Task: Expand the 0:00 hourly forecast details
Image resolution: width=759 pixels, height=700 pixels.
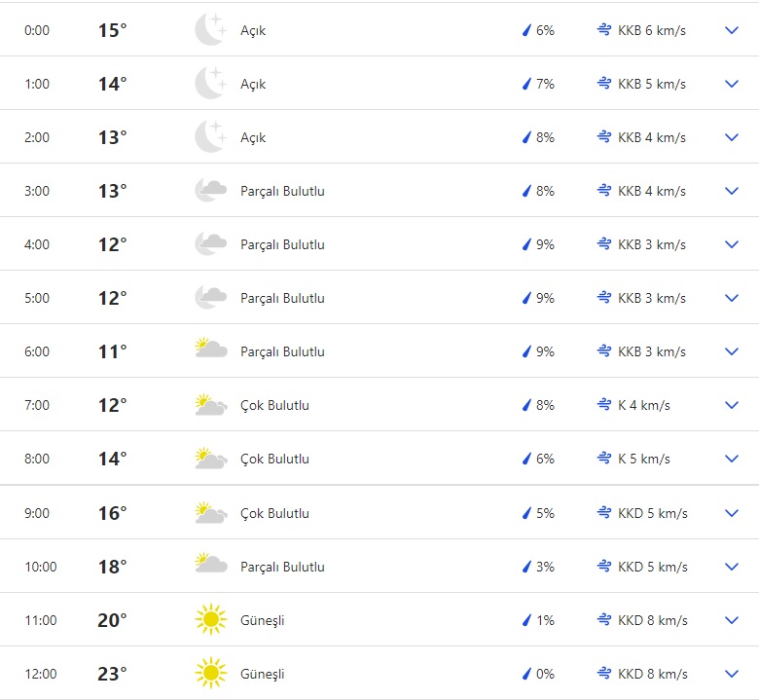Action: coord(732,30)
